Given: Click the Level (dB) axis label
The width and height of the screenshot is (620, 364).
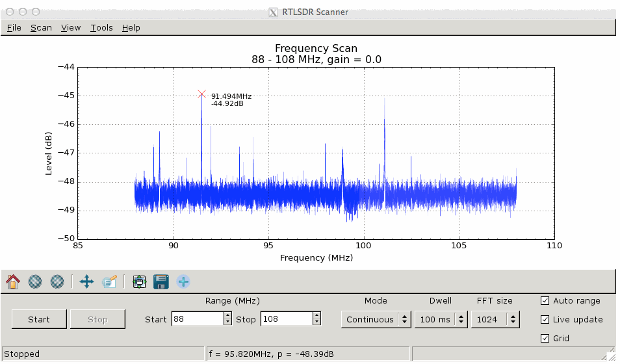Looking at the screenshot, I should 48,153.
